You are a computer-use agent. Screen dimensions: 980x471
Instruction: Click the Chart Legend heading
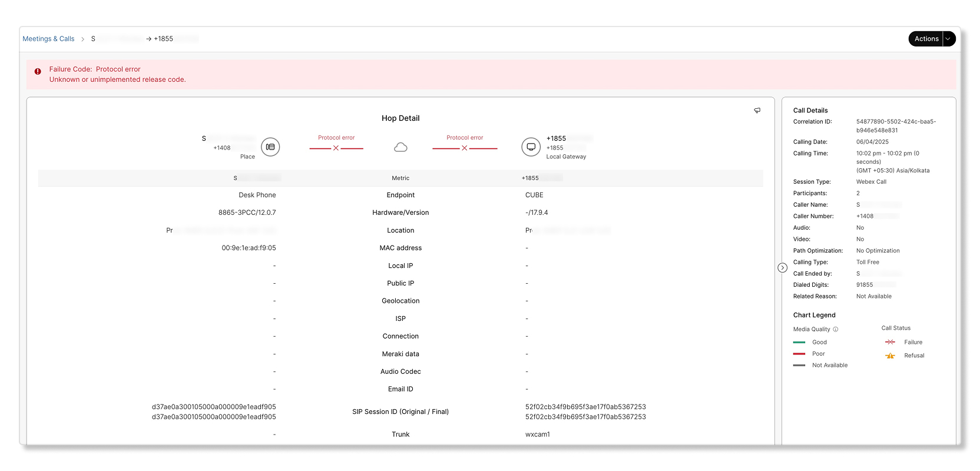pyautogui.click(x=814, y=315)
